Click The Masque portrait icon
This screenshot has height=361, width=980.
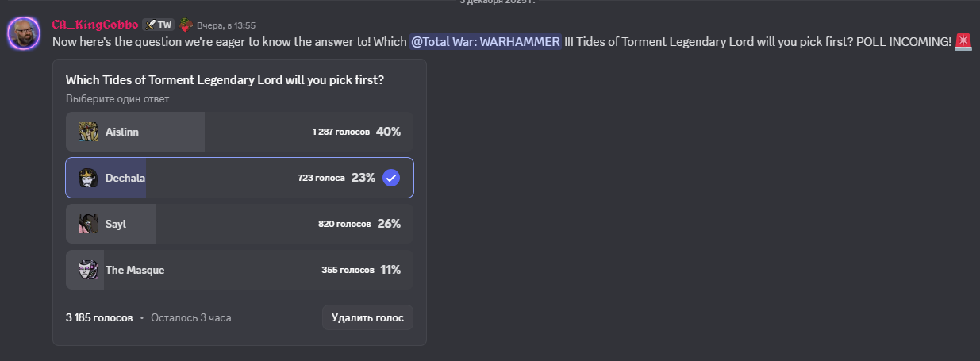tap(88, 270)
